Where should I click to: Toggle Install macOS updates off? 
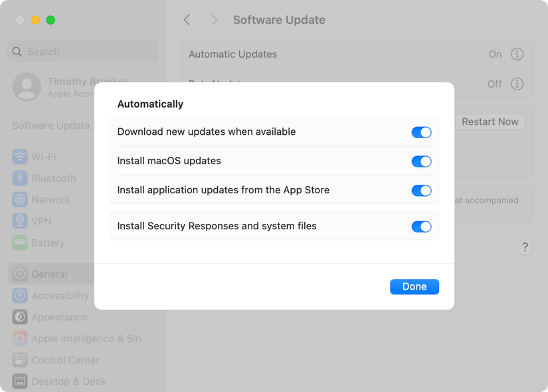[x=421, y=161]
